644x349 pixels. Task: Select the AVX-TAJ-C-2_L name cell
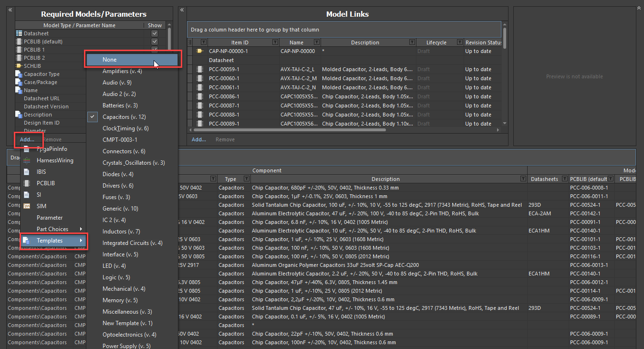(x=300, y=69)
